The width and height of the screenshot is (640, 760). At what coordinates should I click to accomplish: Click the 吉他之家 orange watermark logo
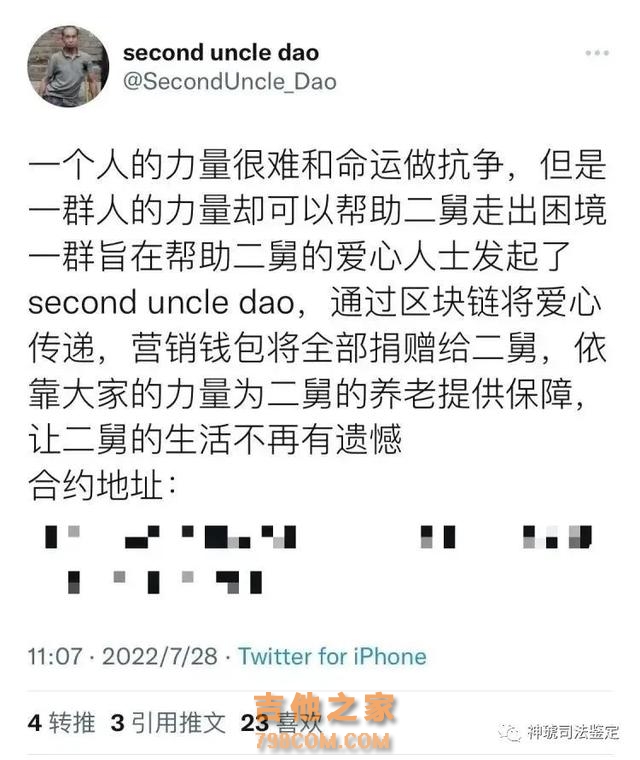tap(325, 708)
